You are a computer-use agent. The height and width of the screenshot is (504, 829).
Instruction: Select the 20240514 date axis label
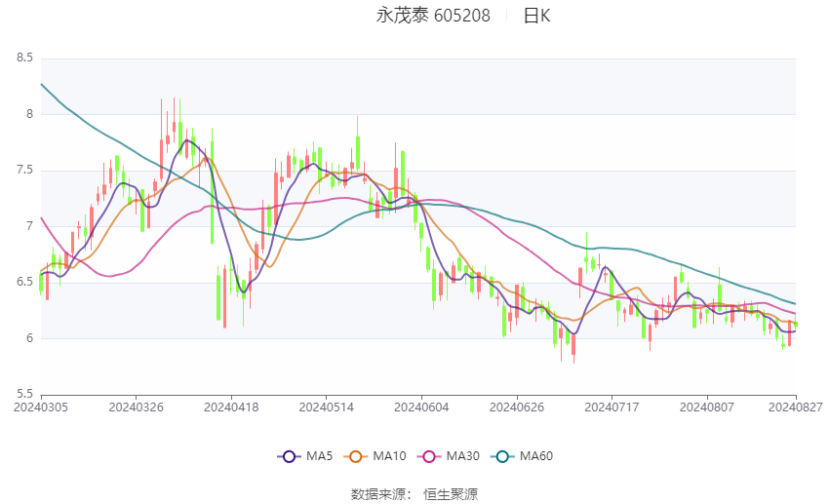[x=326, y=407]
